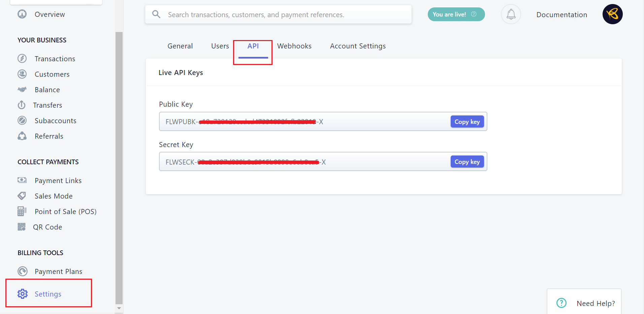Open Customers page

[52, 74]
